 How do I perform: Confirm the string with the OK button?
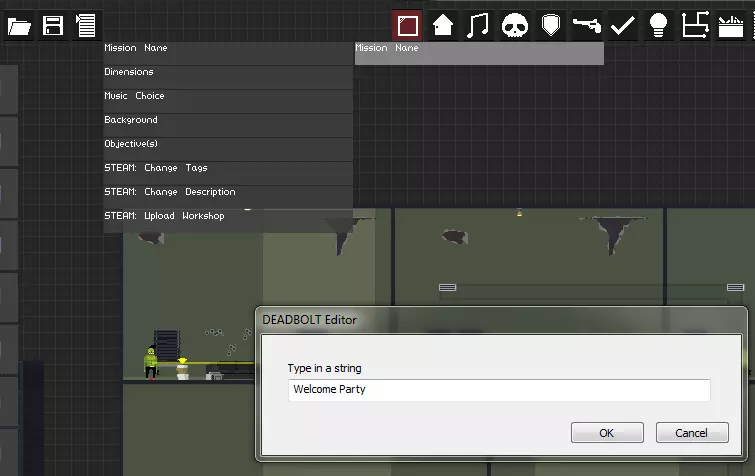tap(607, 433)
